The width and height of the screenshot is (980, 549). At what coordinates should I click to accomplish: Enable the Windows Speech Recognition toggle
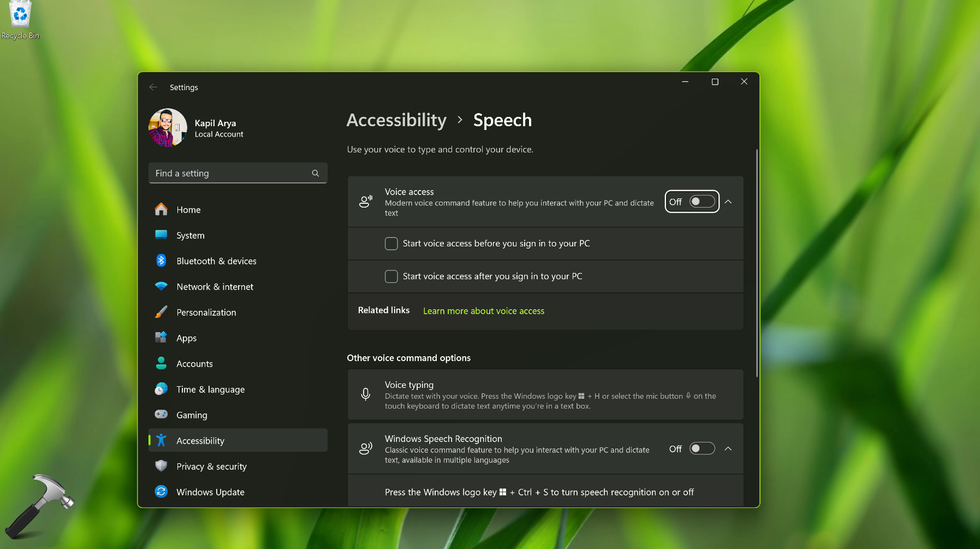pos(702,448)
